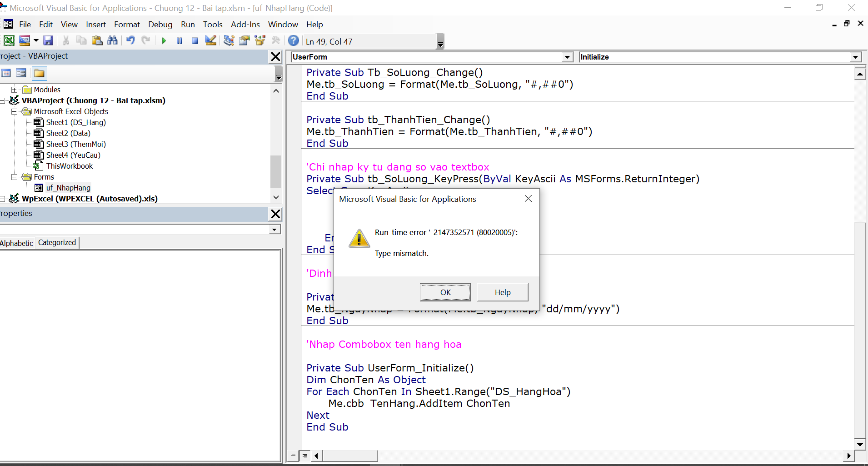868x466 pixels.
Task: Open Find with binoculars icon
Action: (112, 40)
